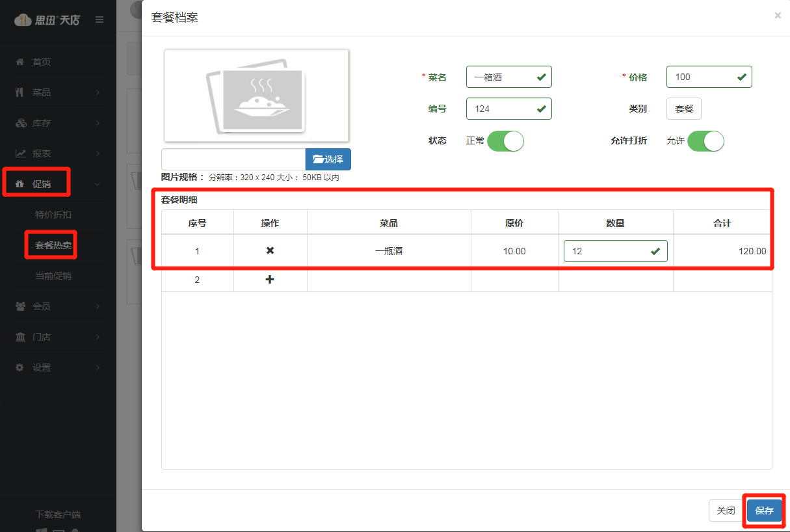
Task: Select the 会员 members icon
Action: pyautogui.click(x=20, y=306)
